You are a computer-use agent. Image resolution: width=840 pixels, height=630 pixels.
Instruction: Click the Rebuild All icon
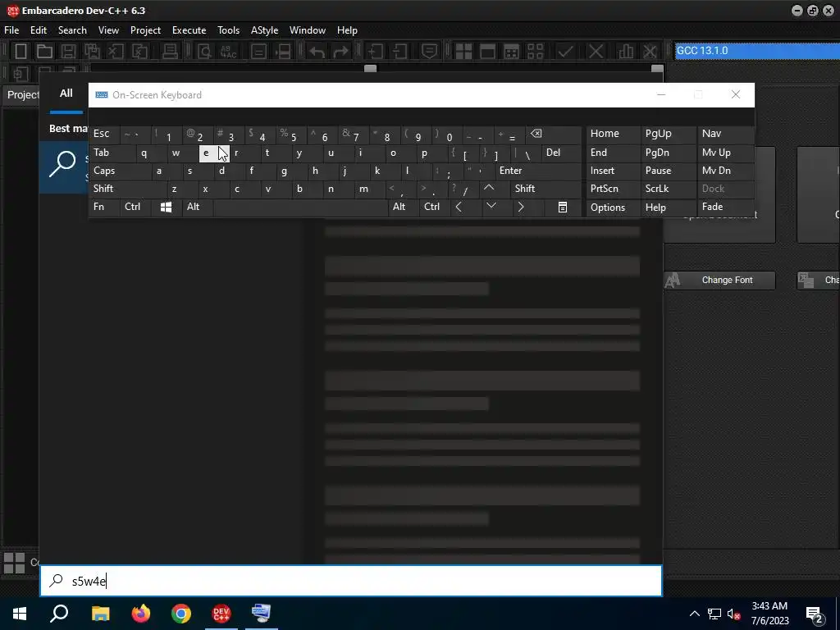pyautogui.click(x=536, y=52)
